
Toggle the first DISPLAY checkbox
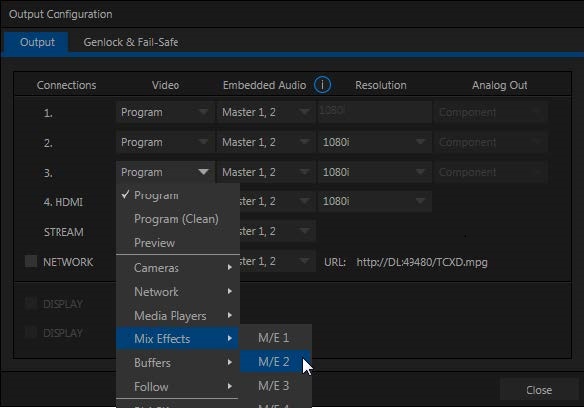pyautogui.click(x=31, y=303)
